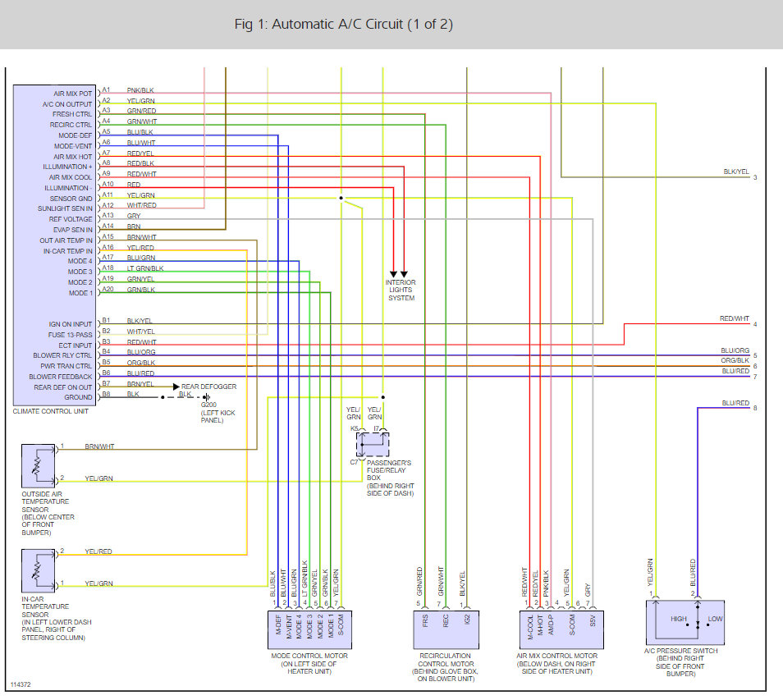Select the 'REAR DEF ON OUT' pin label

(x=63, y=387)
